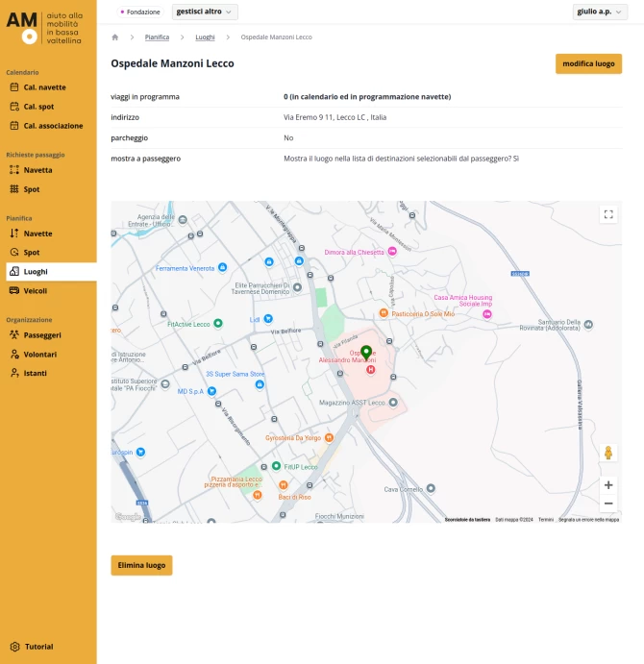Viewport: 644px width, 664px height.
Task: Click the 'Elimina luogo' button
Action: coord(141,565)
